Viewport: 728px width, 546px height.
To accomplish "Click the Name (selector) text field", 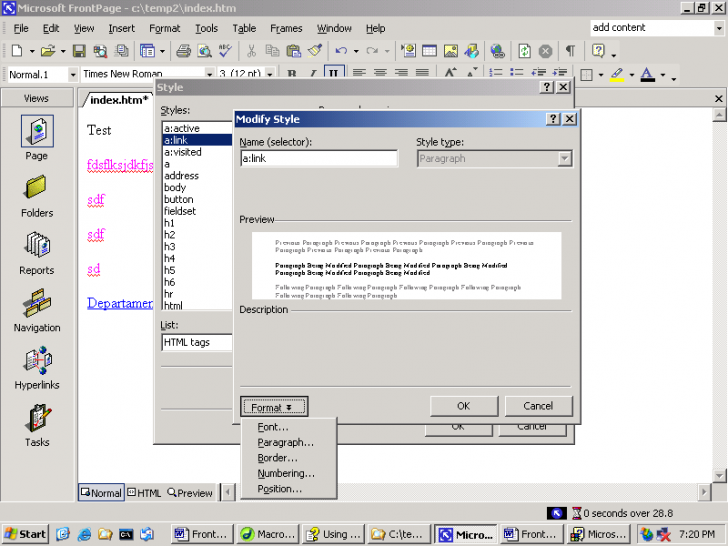I will [319, 159].
